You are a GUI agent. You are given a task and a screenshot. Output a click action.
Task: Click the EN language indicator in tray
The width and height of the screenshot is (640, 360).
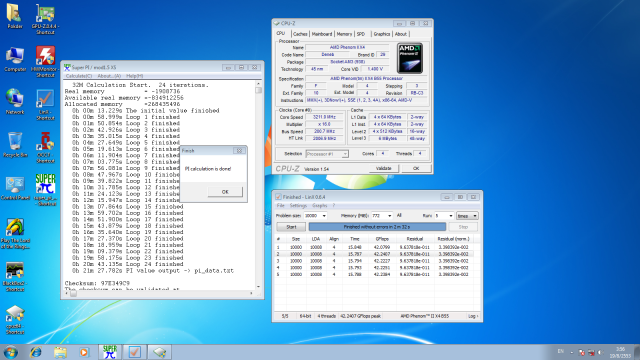561,351
